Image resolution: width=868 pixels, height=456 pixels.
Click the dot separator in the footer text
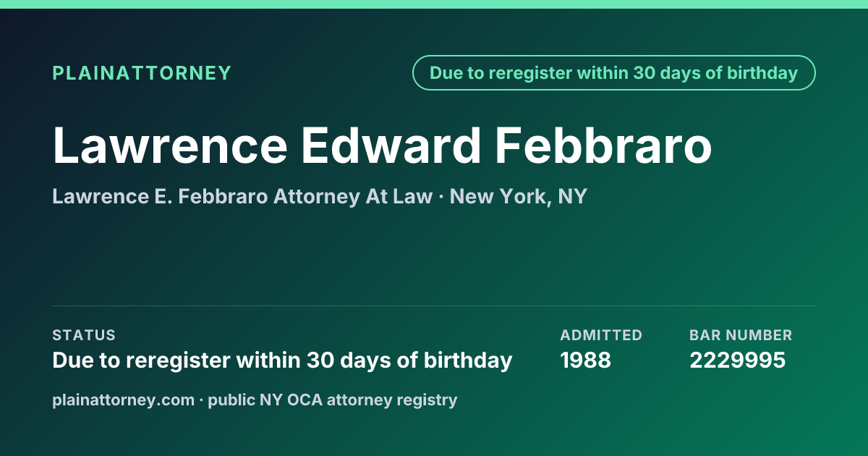coord(201,400)
